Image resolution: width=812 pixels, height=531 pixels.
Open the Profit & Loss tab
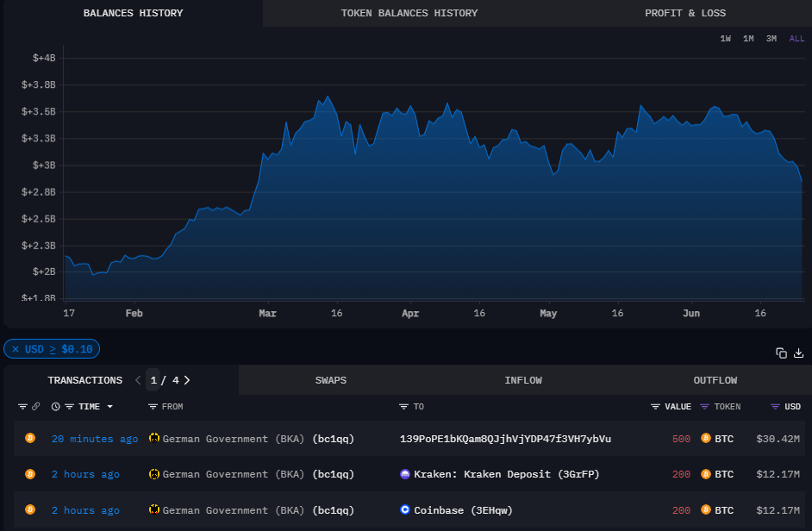(x=685, y=13)
